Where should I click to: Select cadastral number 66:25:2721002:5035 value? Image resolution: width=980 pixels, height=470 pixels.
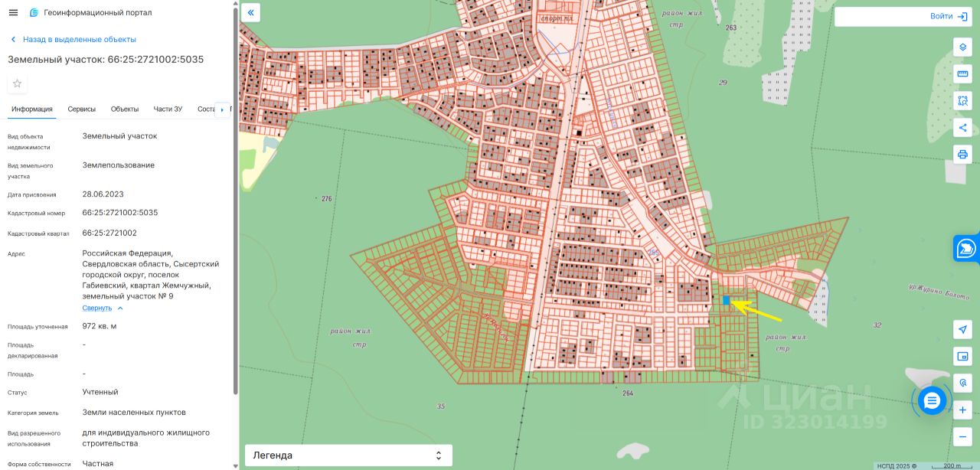(120, 213)
